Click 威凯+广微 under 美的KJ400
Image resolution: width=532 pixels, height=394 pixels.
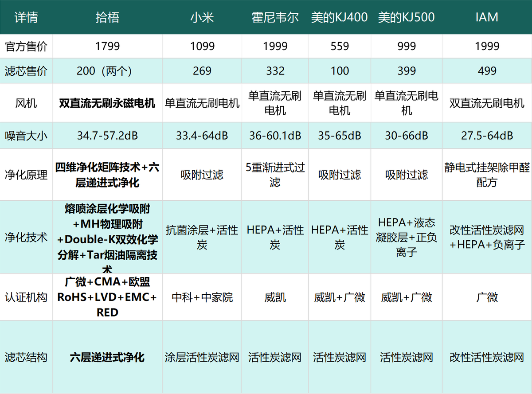click(340, 297)
